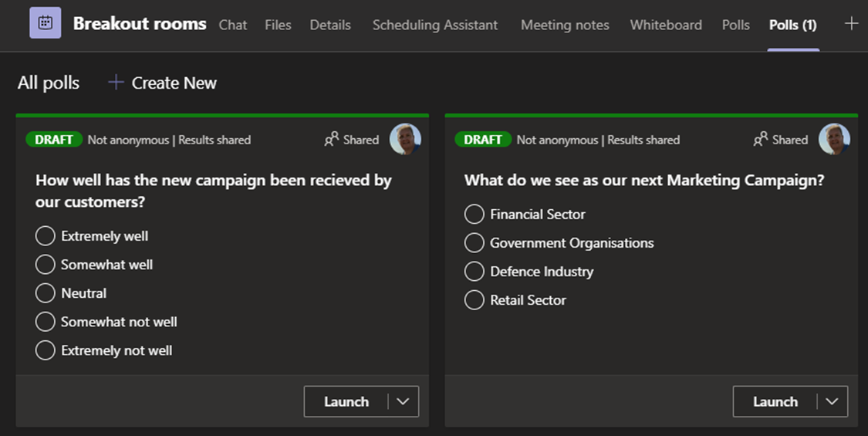This screenshot has width=868, height=436.
Task: Click the Breakout rooms meeting title
Action: click(140, 23)
